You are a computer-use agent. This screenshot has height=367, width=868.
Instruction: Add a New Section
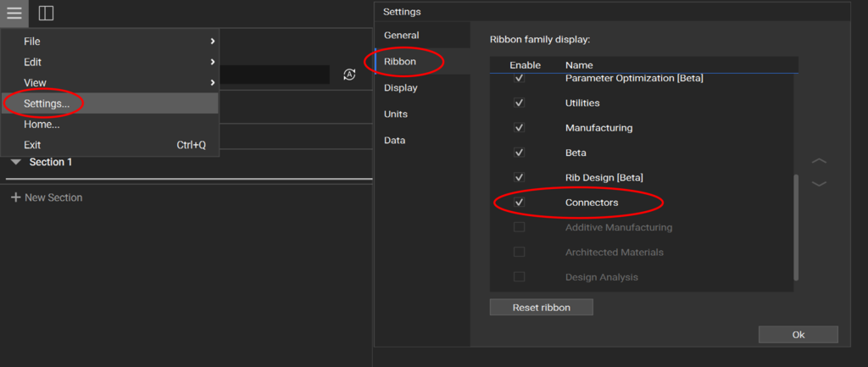pos(47,197)
